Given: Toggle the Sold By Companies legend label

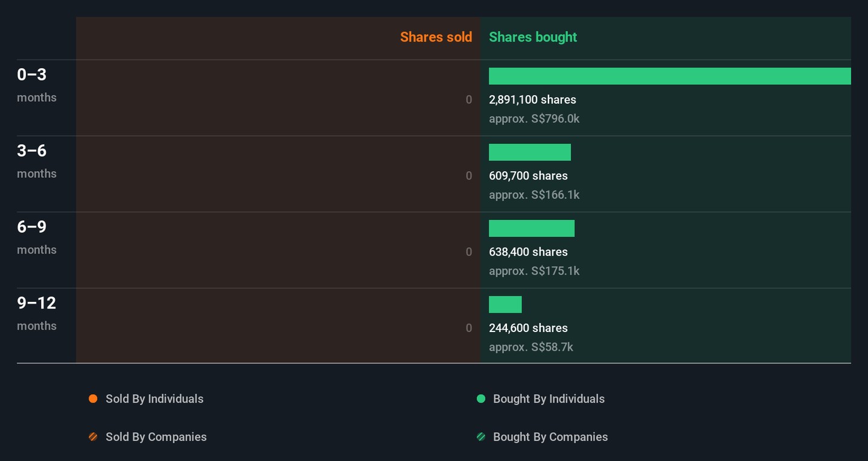Looking at the screenshot, I should [156, 437].
